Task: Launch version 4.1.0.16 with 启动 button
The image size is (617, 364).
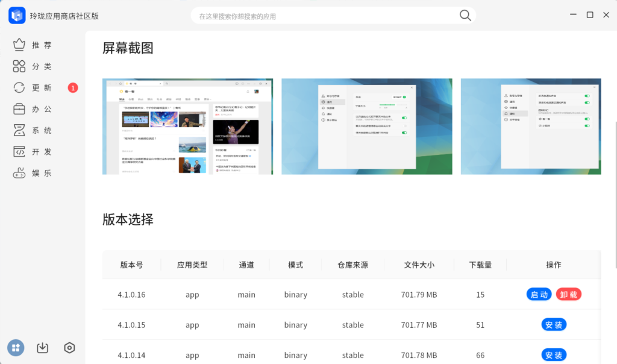Action: click(539, 295)
